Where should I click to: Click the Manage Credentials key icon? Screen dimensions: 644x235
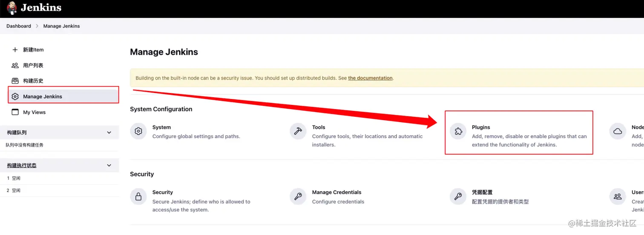(x=298, y=197)
